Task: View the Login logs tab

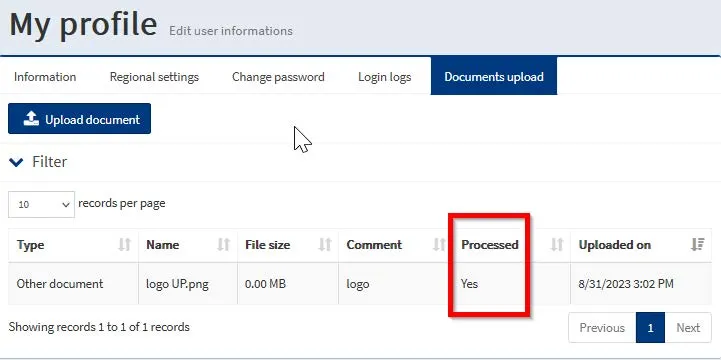Action: click(384, 77)
